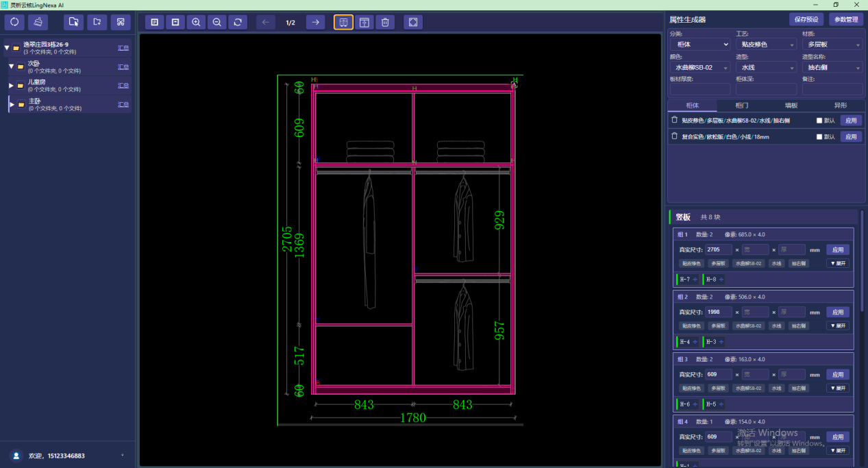Go to the previous page arrow
This screenshot has width=868, height=468.
tap(266, 22)
